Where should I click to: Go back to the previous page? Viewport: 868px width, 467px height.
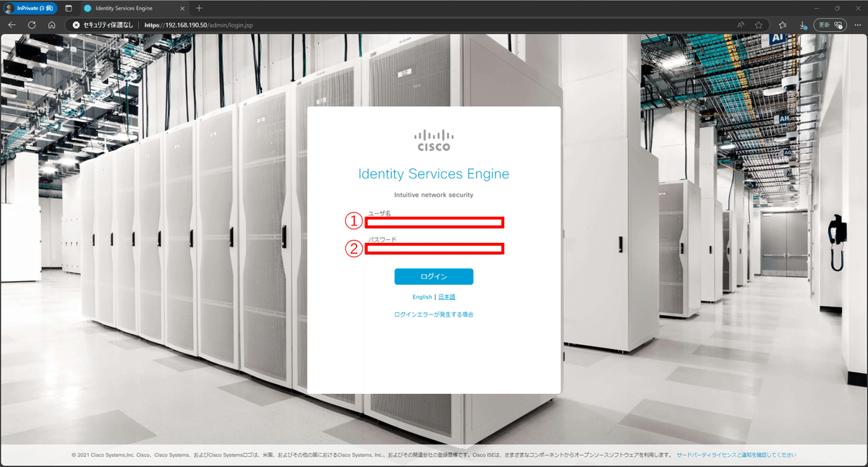pyautogui.click(x=12, y=25)
